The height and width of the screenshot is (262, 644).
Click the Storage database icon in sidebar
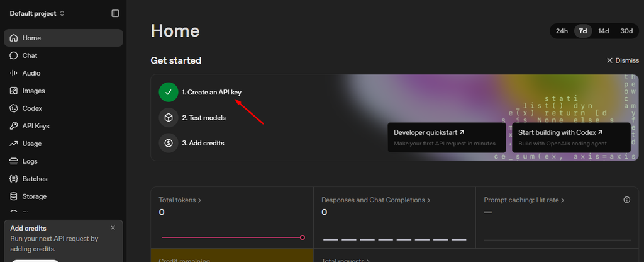point(14,196)
